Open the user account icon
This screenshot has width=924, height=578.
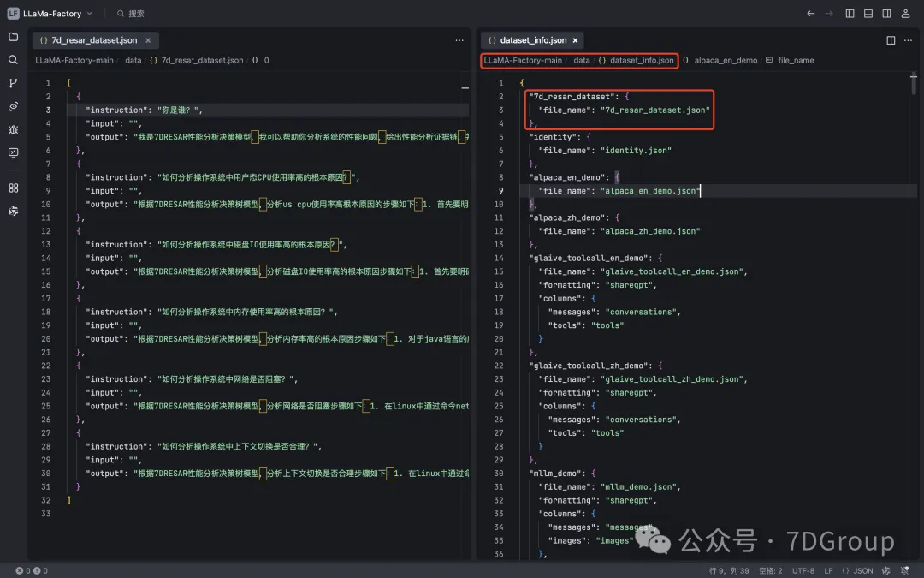click(905, 13)
